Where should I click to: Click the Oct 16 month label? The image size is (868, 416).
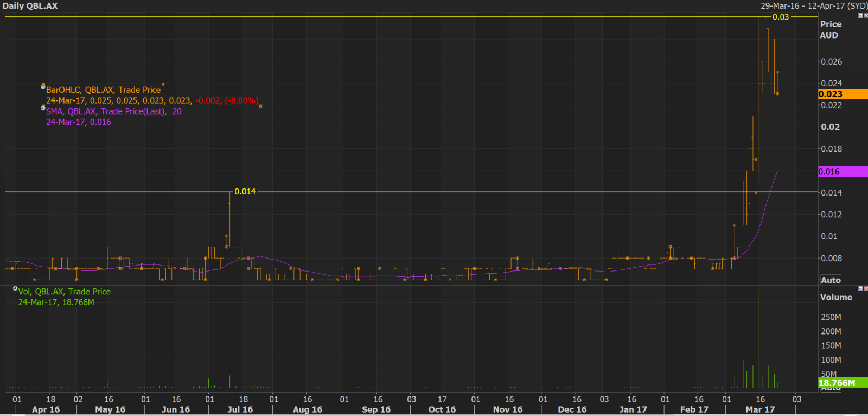tap(442, 410)
